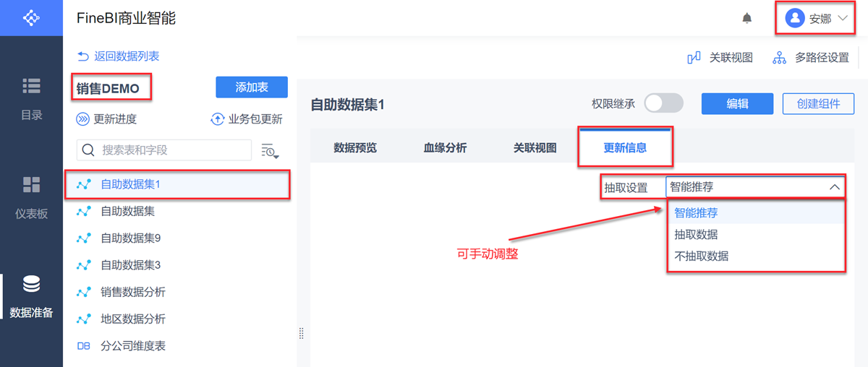868x367 pixels.
Task: Click the dataset icon beside 地区数据分析
Action: point(84,319)
